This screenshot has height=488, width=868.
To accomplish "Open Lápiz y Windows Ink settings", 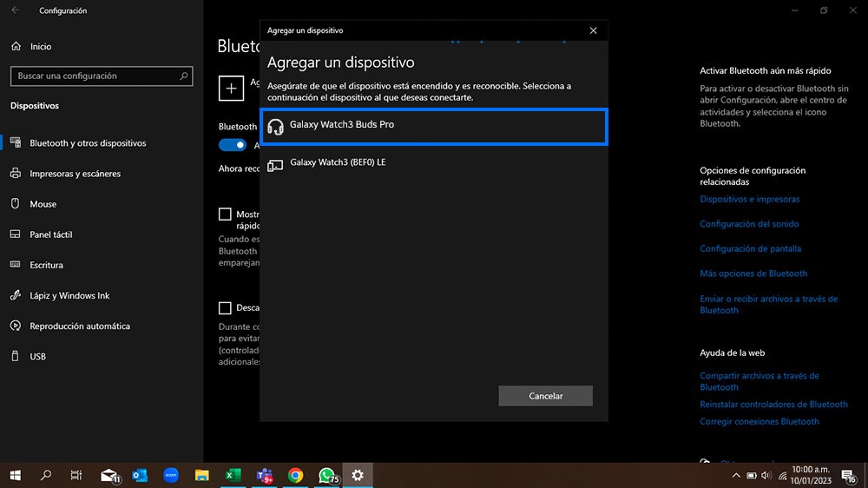I will tap(69, 296).
